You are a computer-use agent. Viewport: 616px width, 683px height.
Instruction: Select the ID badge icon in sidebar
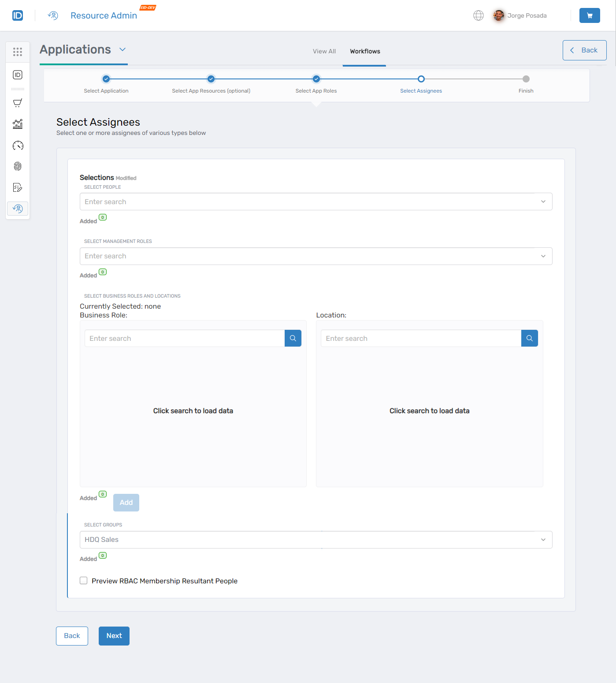pos(18,75)
